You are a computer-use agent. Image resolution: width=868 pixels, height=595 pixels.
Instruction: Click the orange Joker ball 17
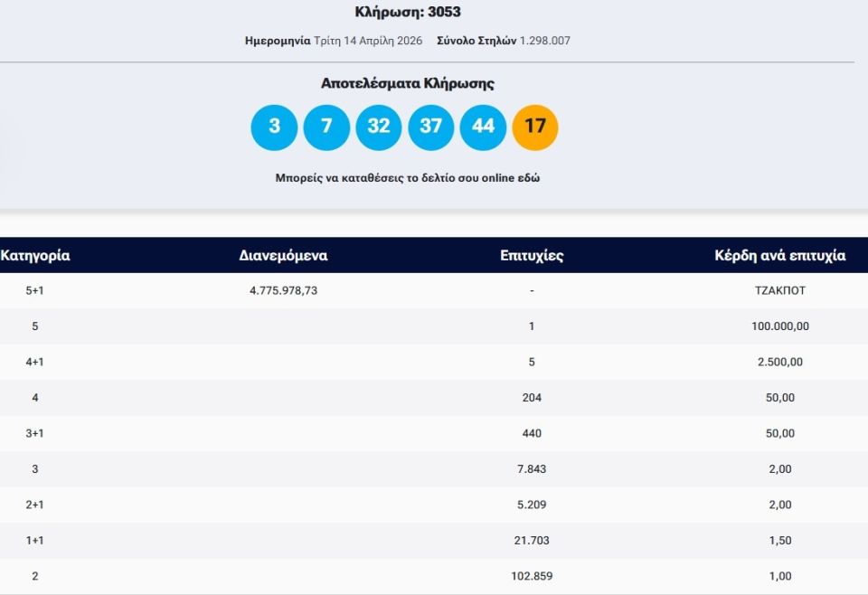point(535,127)
